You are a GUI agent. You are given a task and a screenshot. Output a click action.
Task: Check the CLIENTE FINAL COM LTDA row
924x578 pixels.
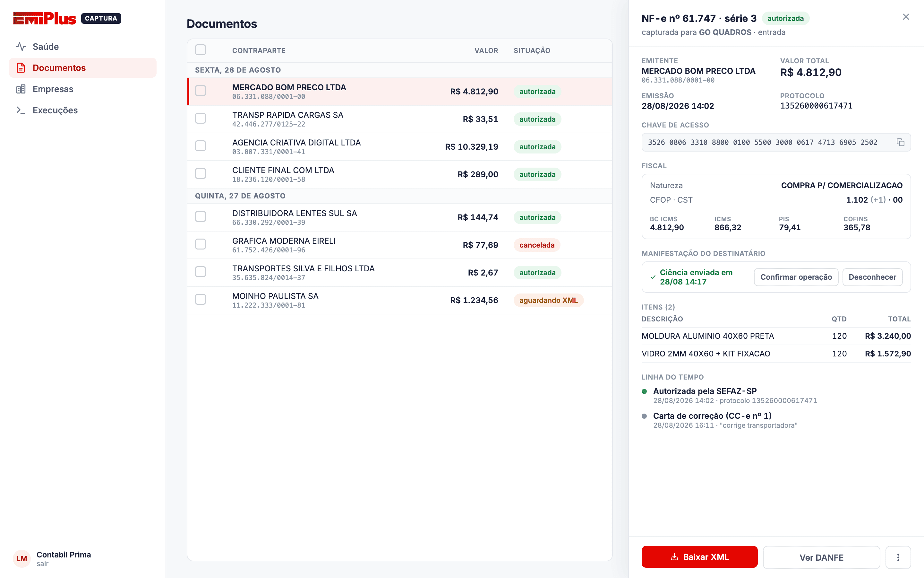(x=201, y=173)
